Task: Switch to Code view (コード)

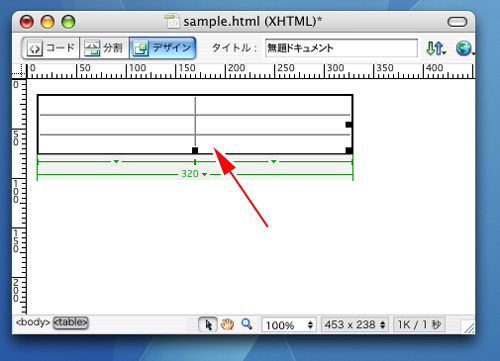Action: [51, 48]
